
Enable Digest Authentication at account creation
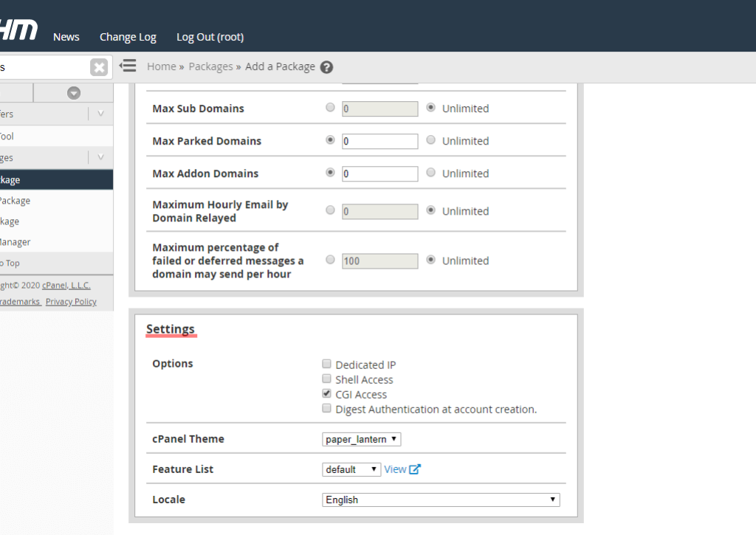coord(327,409)
